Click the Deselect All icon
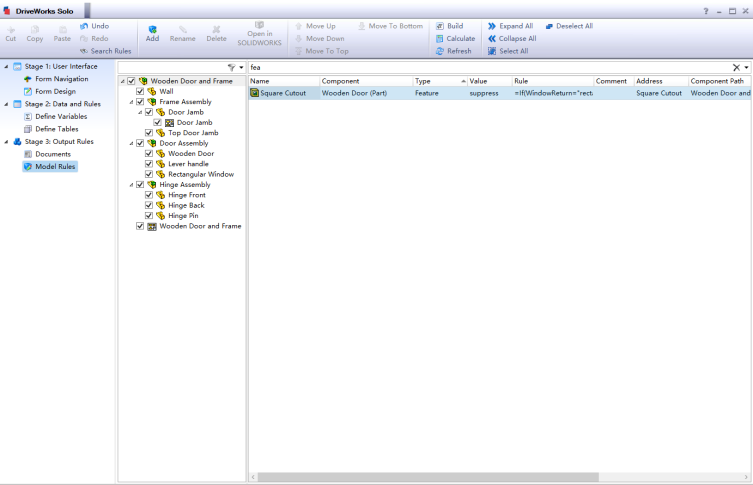 pos(569,26)
